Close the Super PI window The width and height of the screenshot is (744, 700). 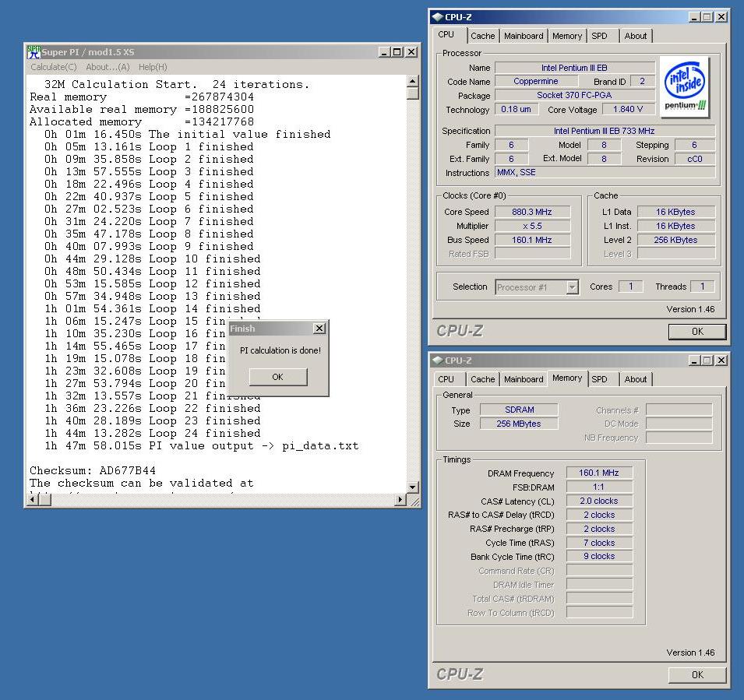tap(411, 52)
